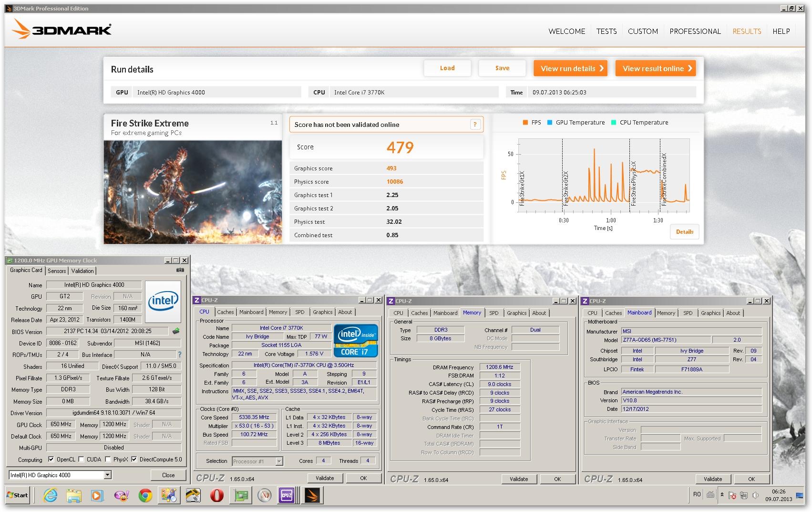Toggle the PhysX checkbox in GPU-Z
The width and height of the screenshot is (812, 512).
click(x=108, y=460)
